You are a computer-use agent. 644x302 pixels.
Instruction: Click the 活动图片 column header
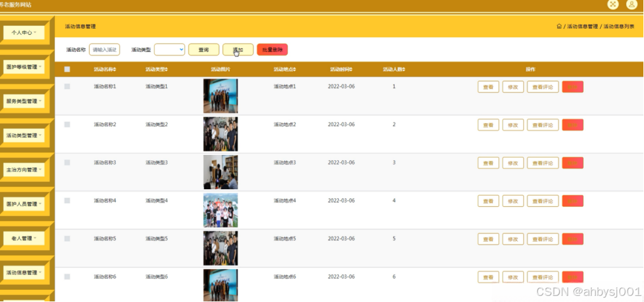point(221,69)
